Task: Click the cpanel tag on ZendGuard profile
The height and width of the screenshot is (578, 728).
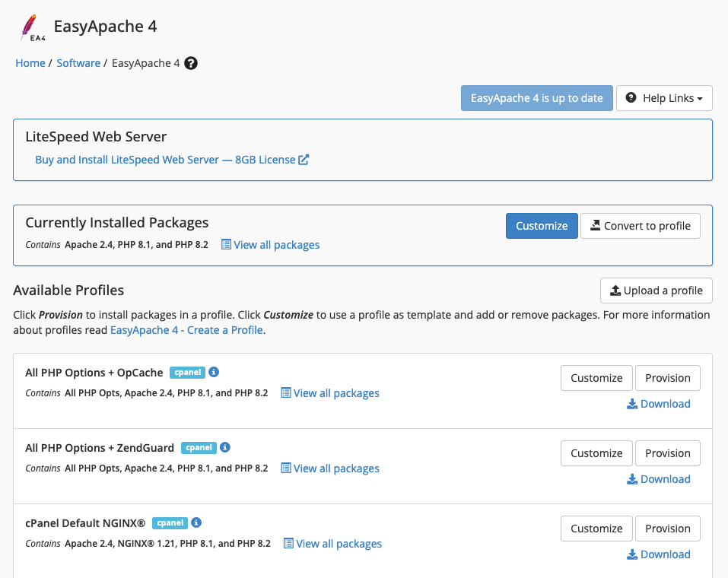Action: tap(199, 447)
